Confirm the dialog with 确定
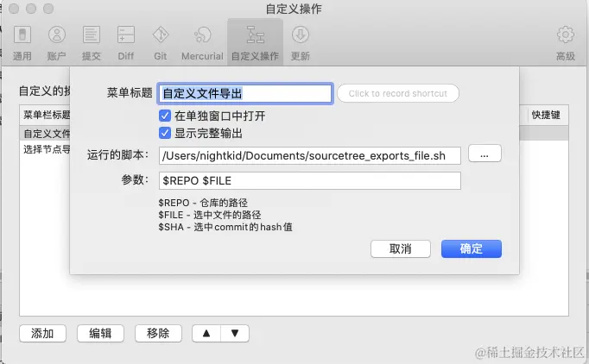Viewport: 589px width, 364px height. point(472,248)
